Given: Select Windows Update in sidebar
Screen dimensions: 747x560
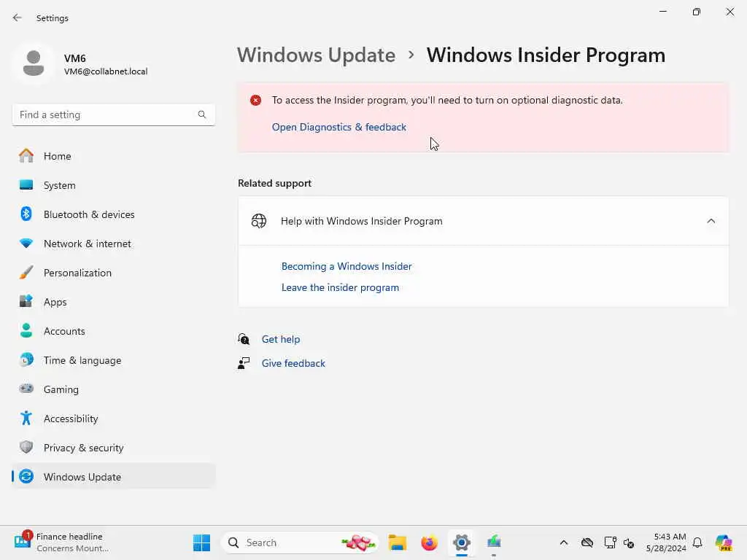Looking at the screenshot, I should [113, 477].
